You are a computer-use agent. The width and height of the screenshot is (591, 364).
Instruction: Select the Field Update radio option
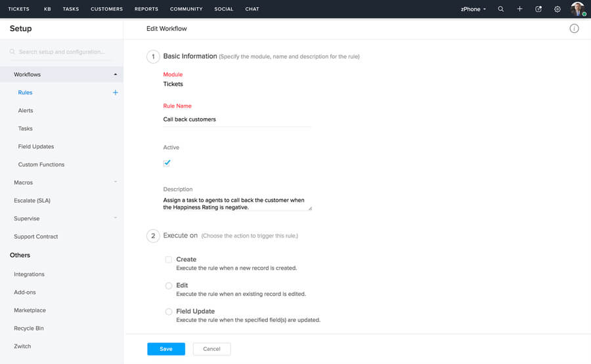coord(169,312)
